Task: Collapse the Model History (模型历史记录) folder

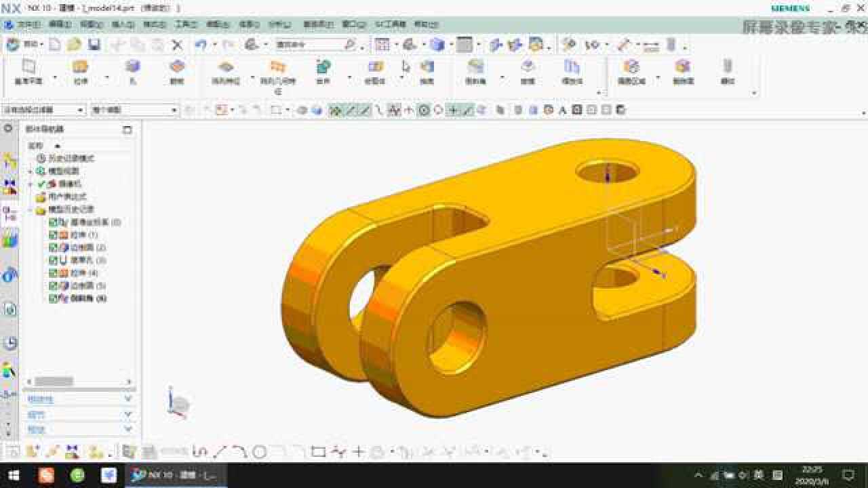Action: pos(31,209)
